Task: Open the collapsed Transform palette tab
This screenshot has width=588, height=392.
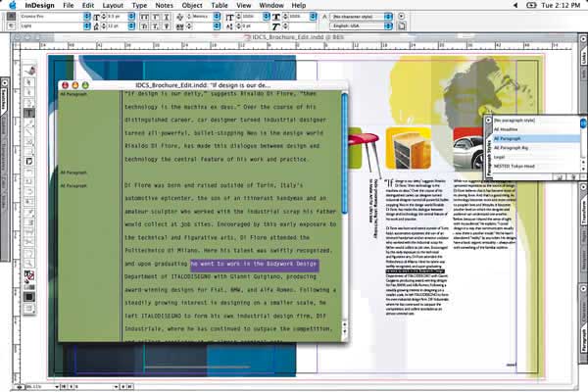Action: click(x=584, y=212)
